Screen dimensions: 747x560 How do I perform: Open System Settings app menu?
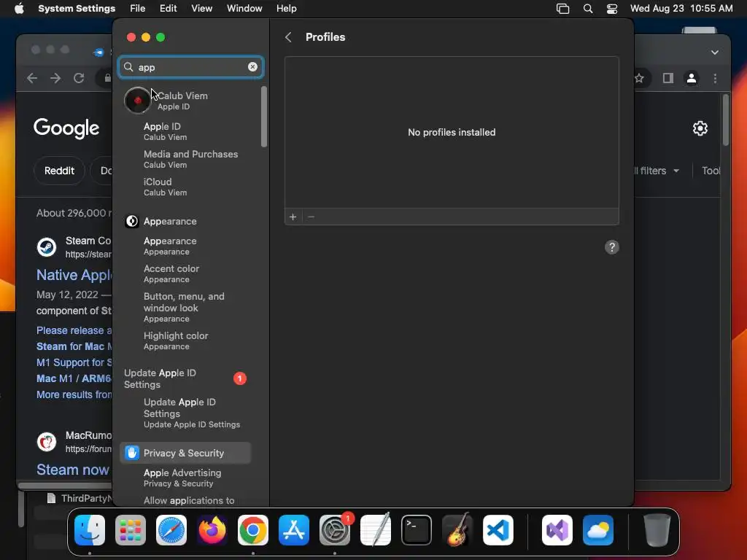(77, 9)
